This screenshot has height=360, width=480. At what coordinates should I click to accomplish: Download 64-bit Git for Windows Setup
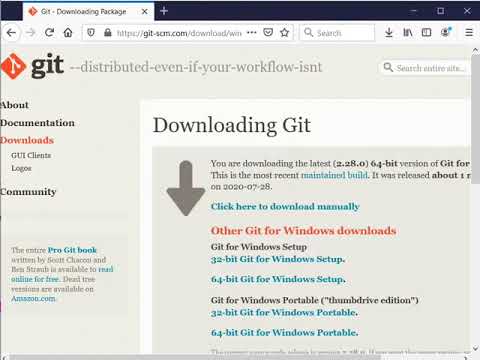tap(278, 279)
